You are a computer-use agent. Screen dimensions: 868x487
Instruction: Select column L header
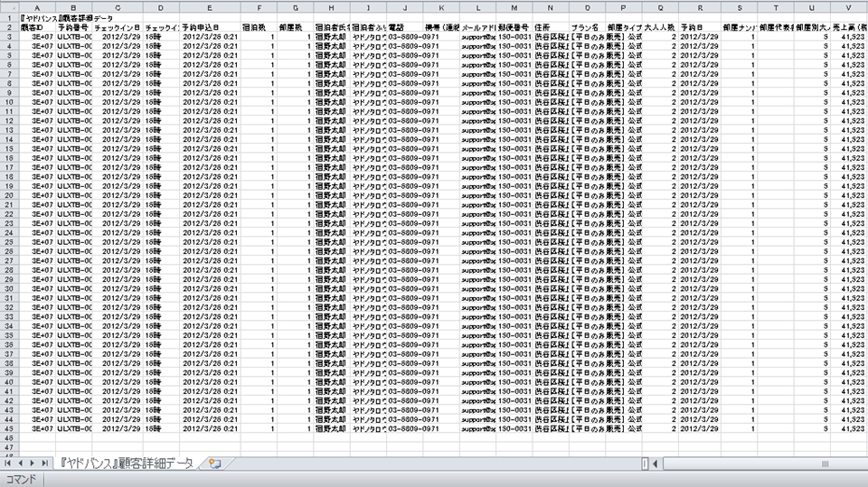coord(477,8)
